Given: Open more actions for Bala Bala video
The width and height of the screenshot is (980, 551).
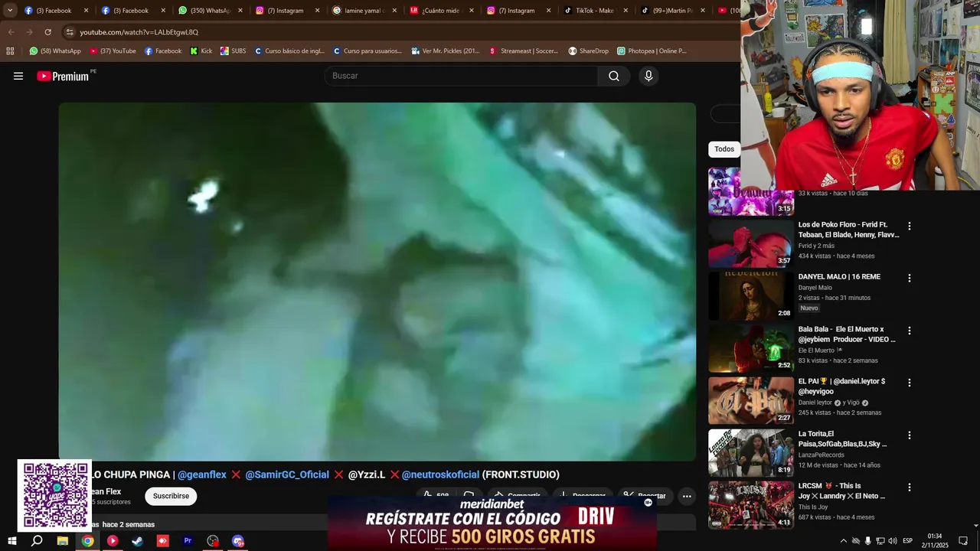Looking at the screenshot, I should coord(910,331).
